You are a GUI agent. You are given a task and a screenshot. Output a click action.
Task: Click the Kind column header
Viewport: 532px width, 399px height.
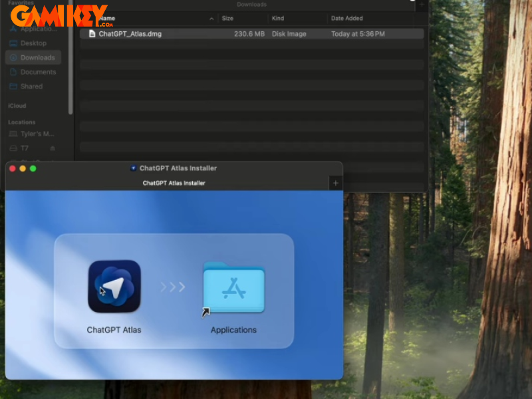click(277, 19)
